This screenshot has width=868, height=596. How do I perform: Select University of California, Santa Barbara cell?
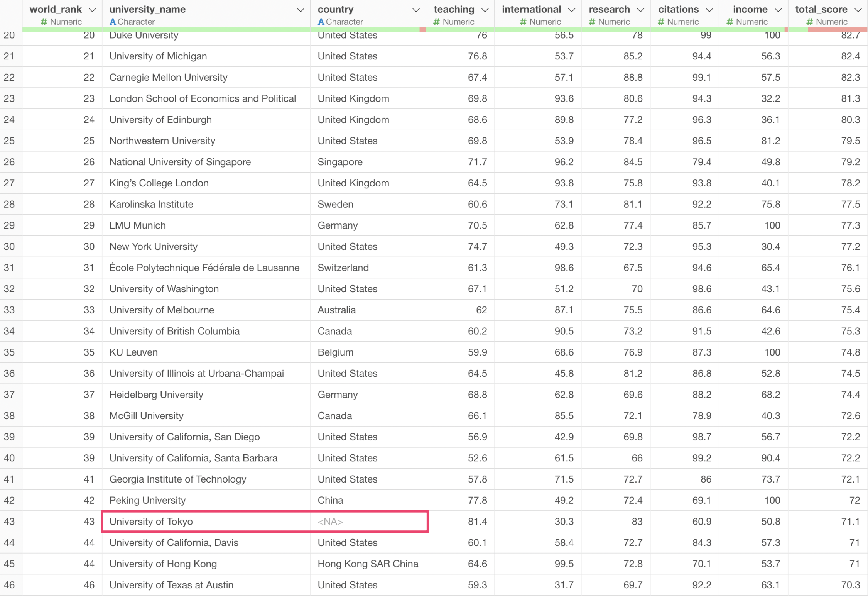(x=206, y=458)
